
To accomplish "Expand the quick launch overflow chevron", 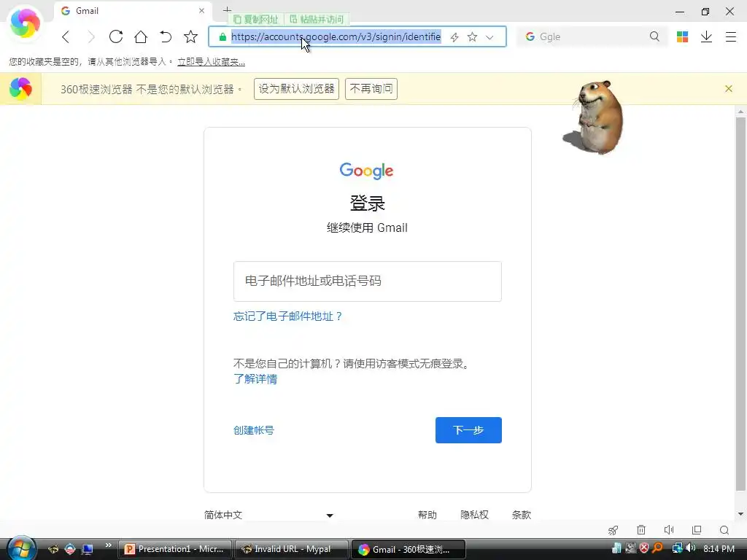I will [108, 545].
